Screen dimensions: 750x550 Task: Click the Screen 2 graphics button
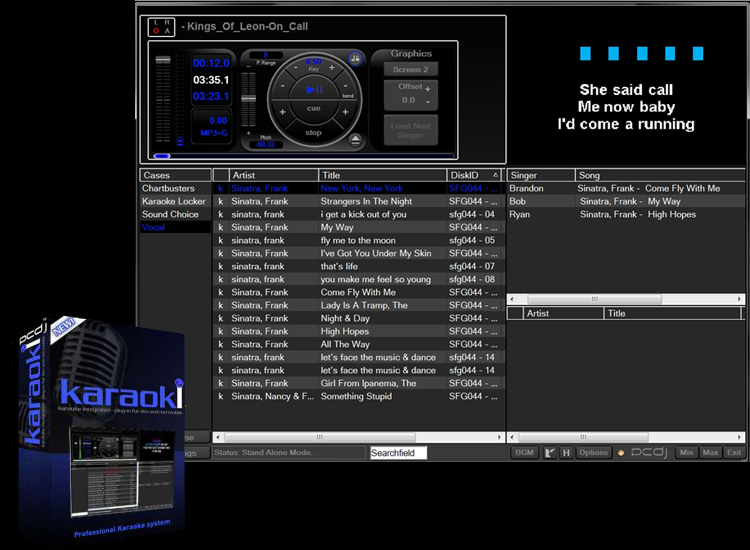(411, 69)
